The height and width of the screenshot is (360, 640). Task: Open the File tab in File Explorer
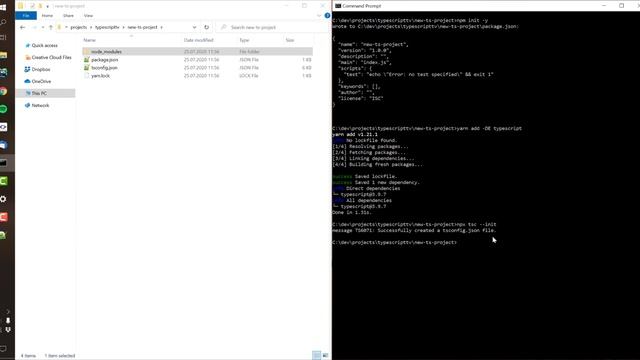coord(26,16)
